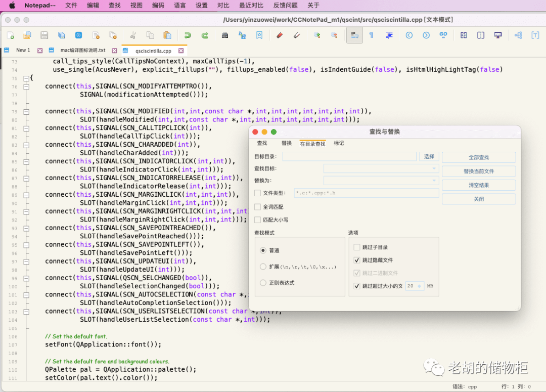Collapse the fold marker at line 101
The image size is (546, 392).
point(26,295)
